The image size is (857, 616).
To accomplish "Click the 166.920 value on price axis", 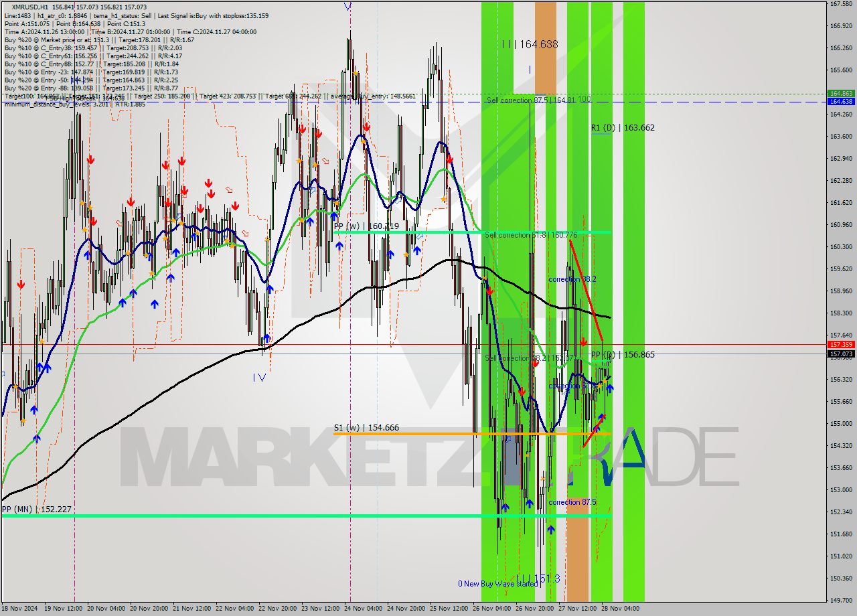I will pos(840,26).
